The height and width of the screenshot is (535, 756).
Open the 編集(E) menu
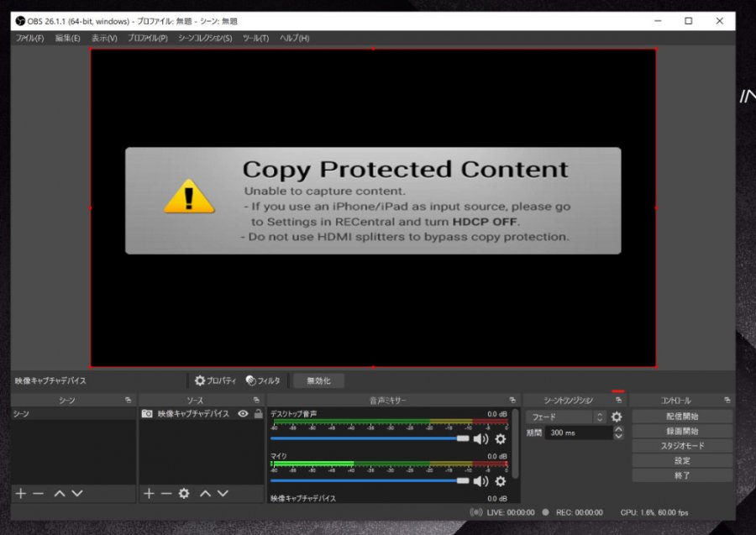[x=67, y=38]
